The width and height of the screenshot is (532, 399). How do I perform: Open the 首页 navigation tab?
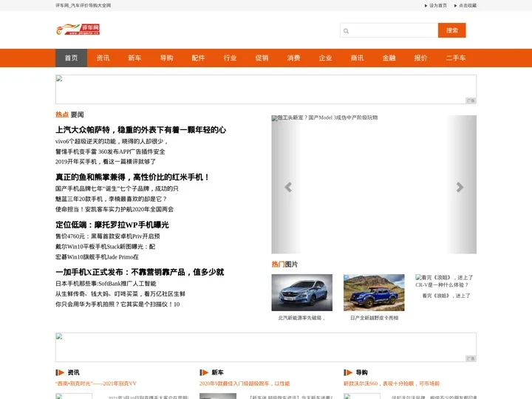point(71,58)
